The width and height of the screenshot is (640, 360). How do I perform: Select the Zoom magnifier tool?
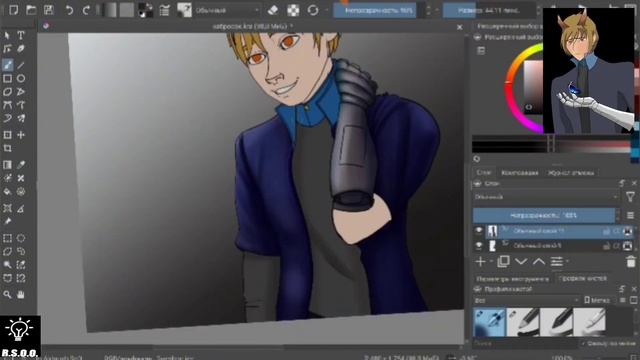(x=7, y=294)
